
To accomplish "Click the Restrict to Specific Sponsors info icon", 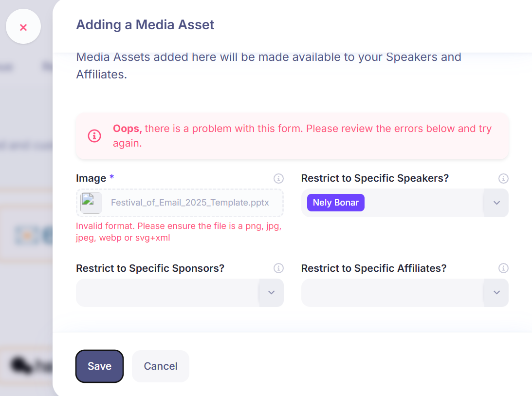I will click(x=278, y=268).
